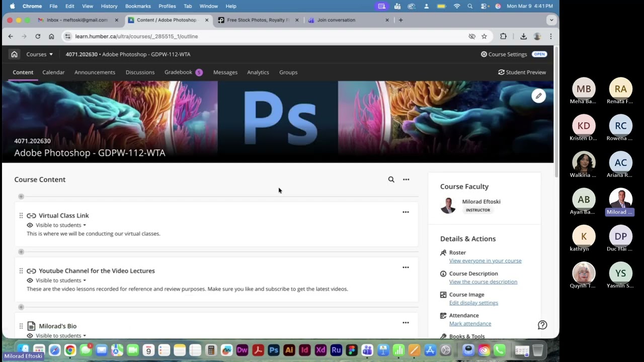Edit the course banner with the pencil icon
Viewport: 644px width, 362px height.
coord(538,96)
